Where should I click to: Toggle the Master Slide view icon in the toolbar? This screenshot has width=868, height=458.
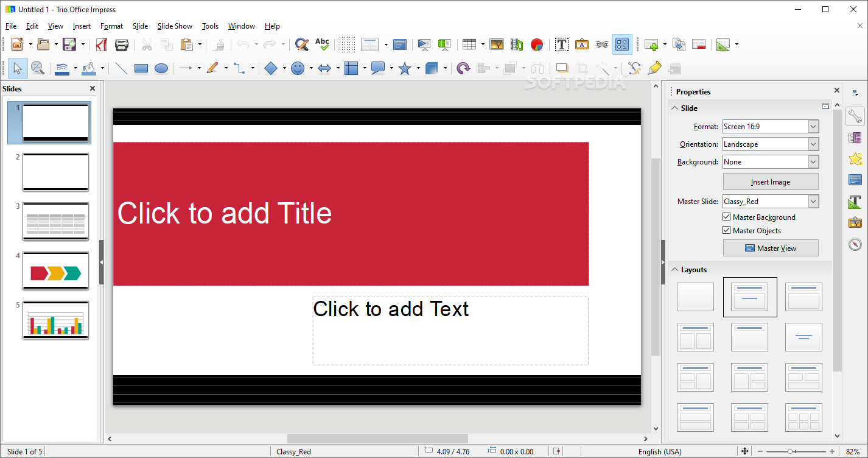coord(400,44)
